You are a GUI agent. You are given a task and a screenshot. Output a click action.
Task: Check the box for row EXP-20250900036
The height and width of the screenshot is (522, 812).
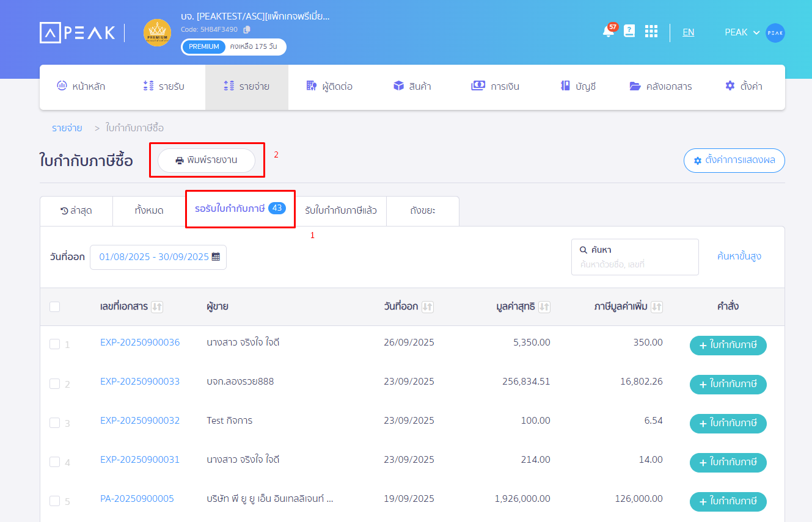[x=55, y=344]
